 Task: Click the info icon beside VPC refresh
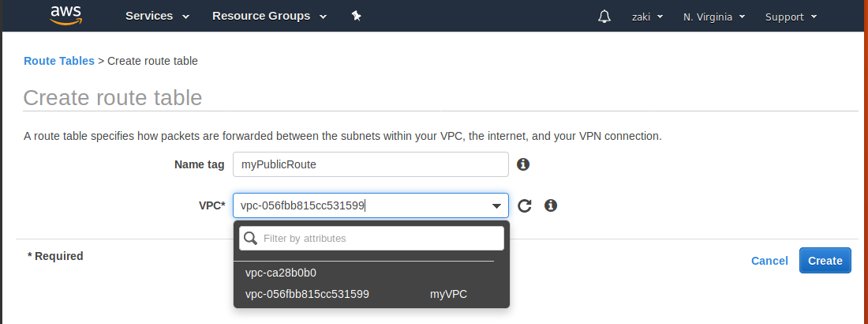click(x=551, y=205)
